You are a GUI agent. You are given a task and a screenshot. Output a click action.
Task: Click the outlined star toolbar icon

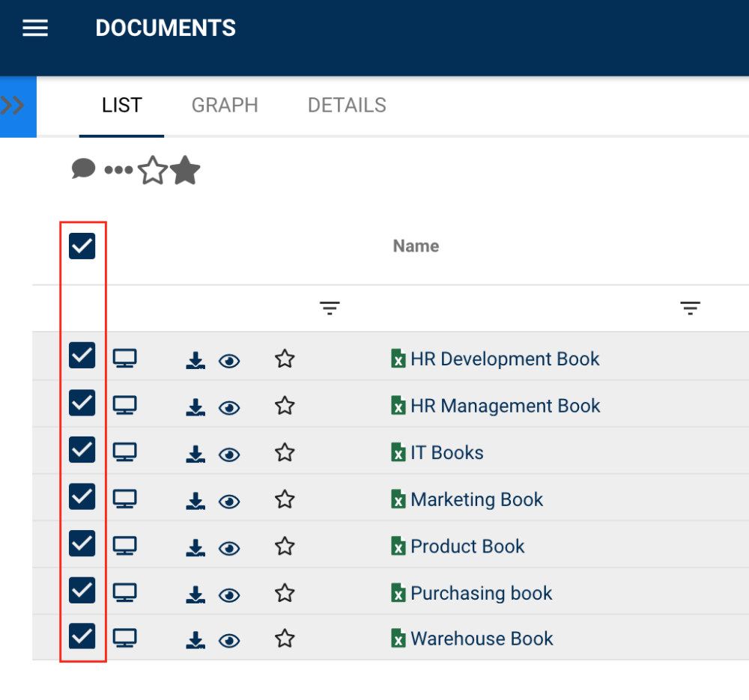pos(153,171)
